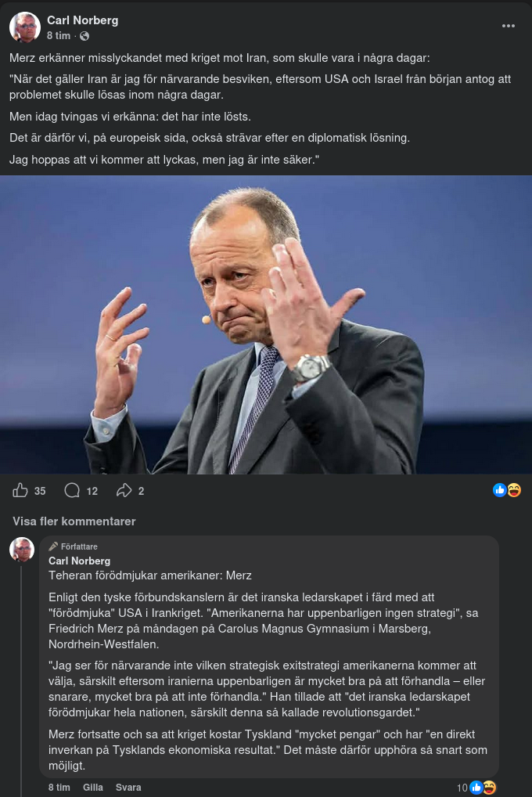Click the comment bubble icon
532x797 pixels.
(72, 491)
